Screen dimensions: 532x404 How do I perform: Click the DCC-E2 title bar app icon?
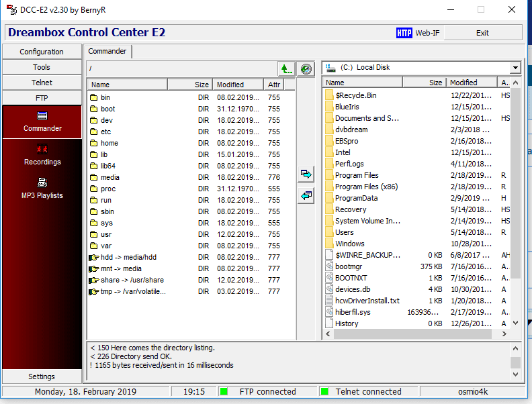11,10
